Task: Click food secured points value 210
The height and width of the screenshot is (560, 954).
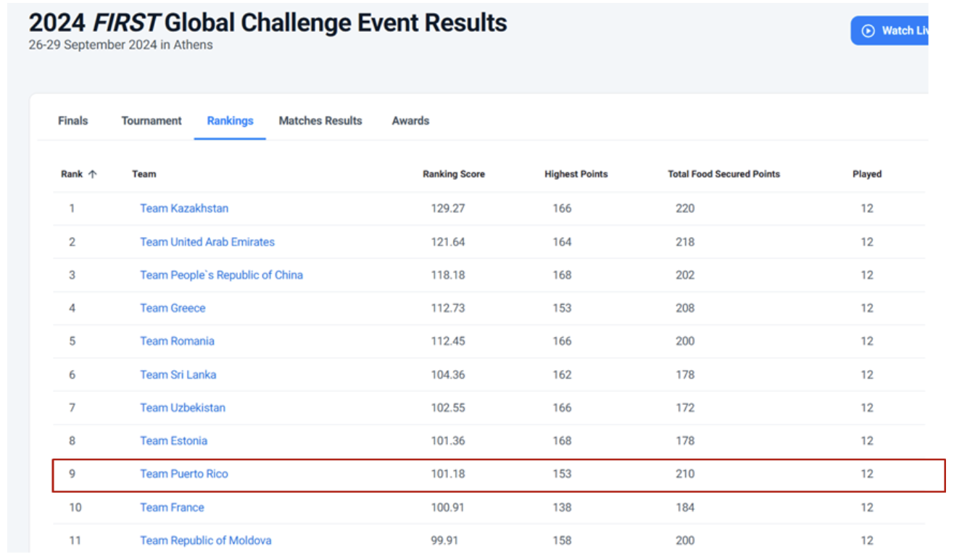Action: pos(685,474)
